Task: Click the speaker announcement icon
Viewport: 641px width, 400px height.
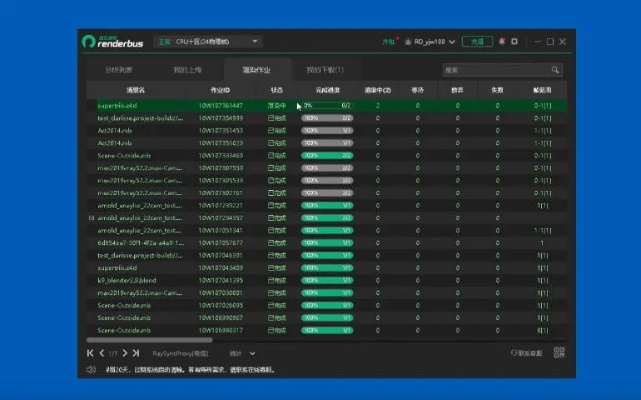Action: coord(89,370)
